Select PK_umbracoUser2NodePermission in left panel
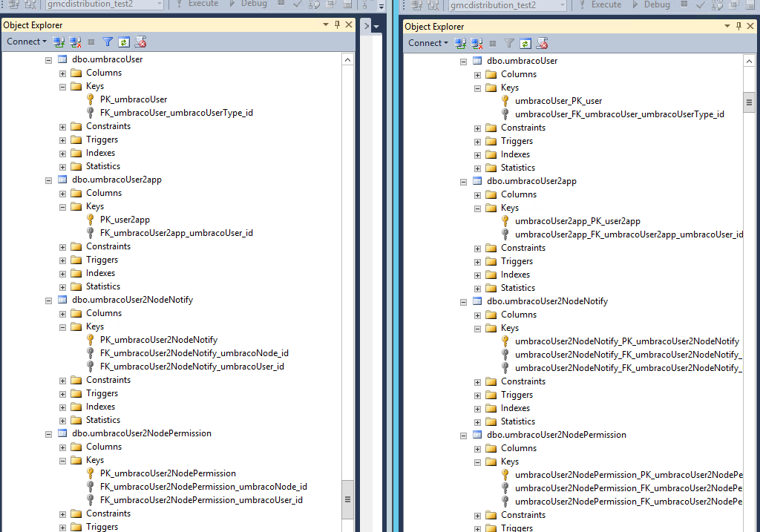Image resolution: width=760 pixels, height=532 pixels. [x=168, y=473]
